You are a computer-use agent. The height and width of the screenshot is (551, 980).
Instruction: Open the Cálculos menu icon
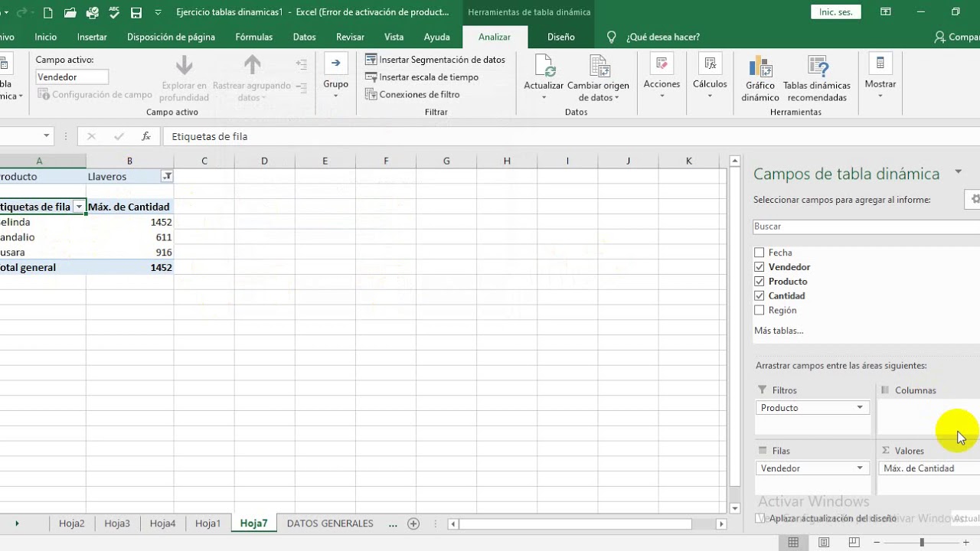pyautogui.click(x=710, y=64)
